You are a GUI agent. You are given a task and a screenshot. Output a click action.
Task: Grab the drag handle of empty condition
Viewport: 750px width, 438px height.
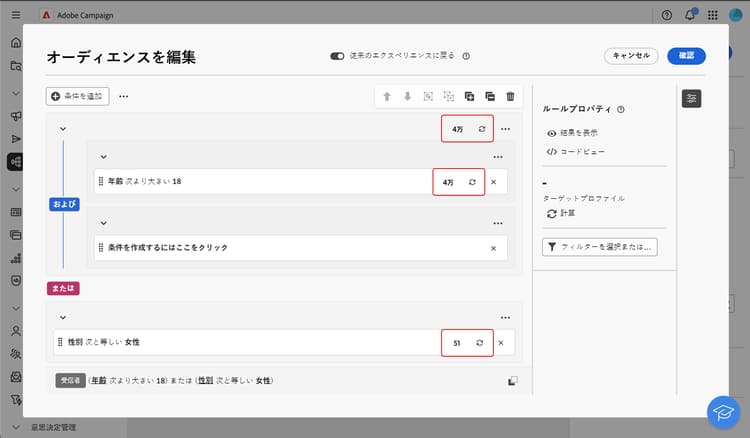point(100,248)
